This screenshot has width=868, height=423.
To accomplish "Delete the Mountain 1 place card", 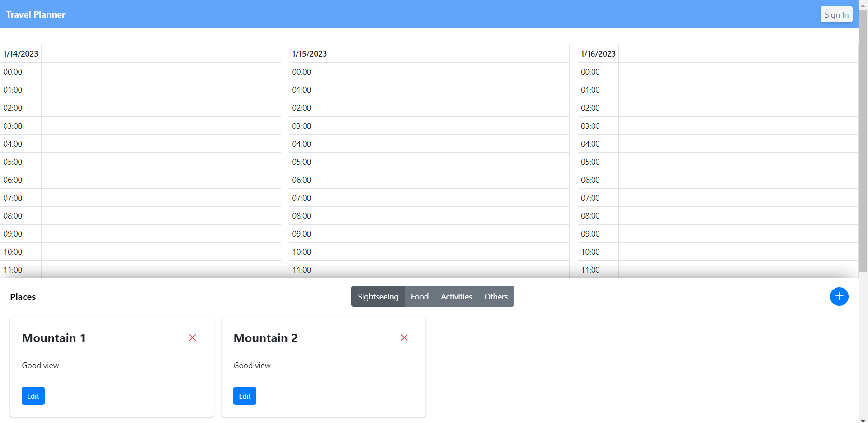I will [193, 337].
